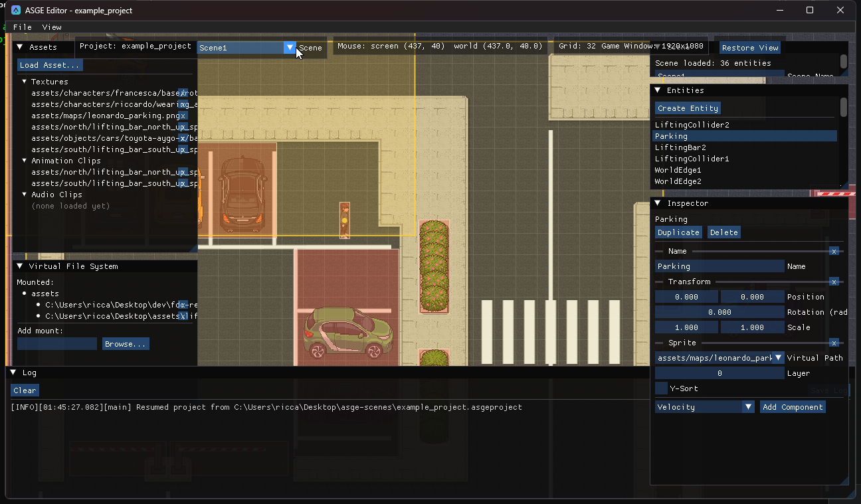
Task: Delete the Parking entity
Action: (723, 232)
